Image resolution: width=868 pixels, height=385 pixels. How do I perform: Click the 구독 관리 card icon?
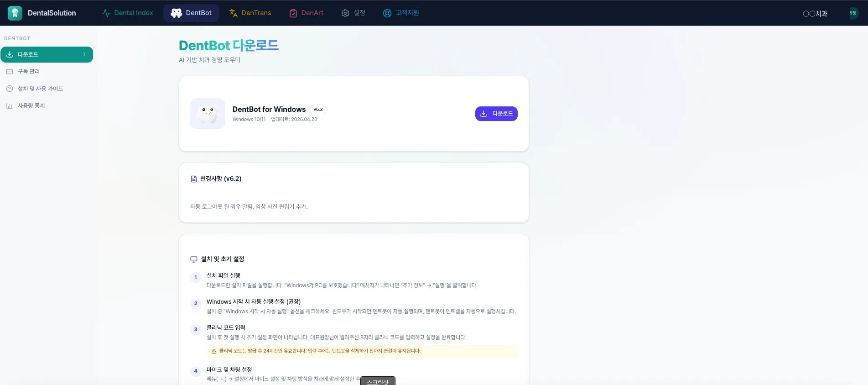[10, 72]
